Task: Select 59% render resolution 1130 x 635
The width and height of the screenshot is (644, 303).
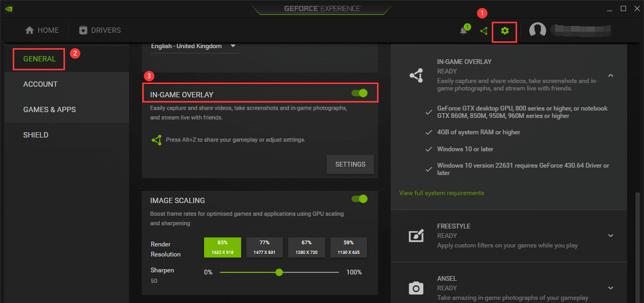Action: tap(348, 247)
